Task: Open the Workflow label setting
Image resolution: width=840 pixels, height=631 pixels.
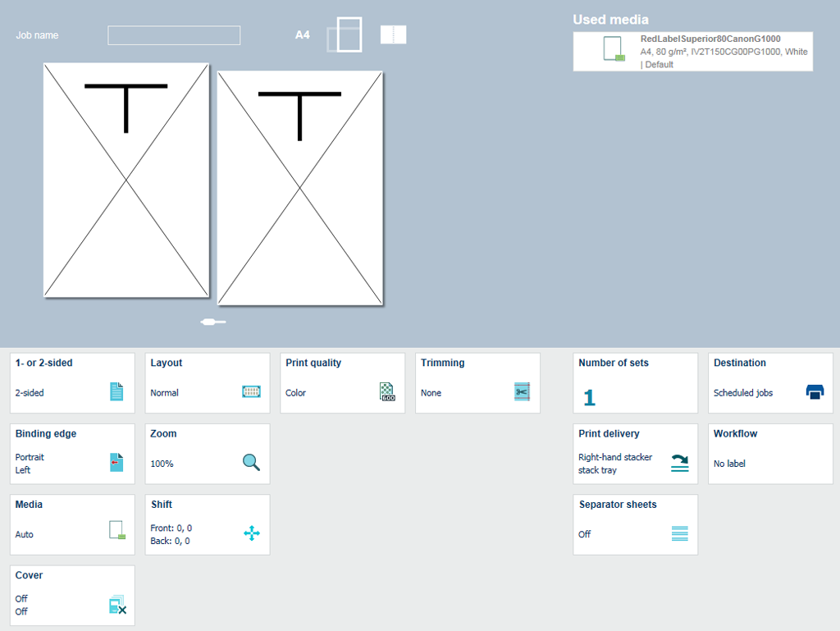Action: (769, 454)
